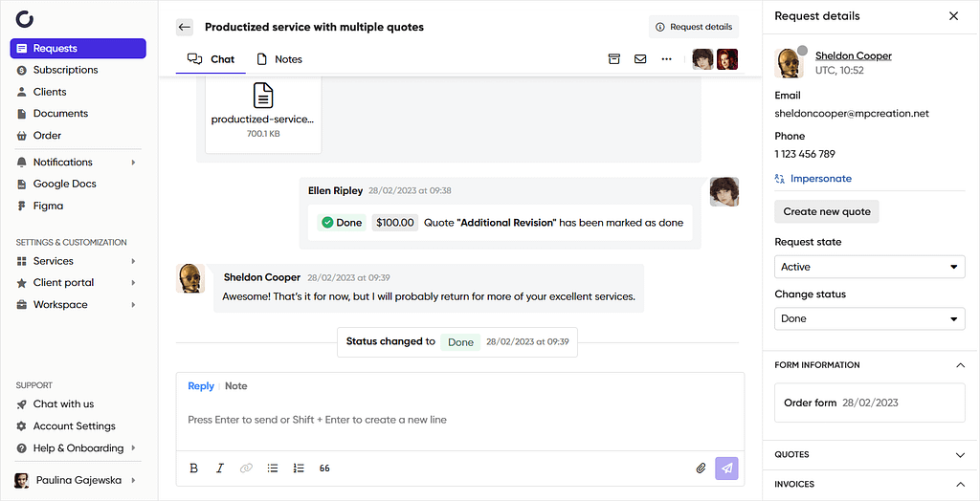980x501 pixels.
Task: Open the Requests section
Action: point(78,48)
